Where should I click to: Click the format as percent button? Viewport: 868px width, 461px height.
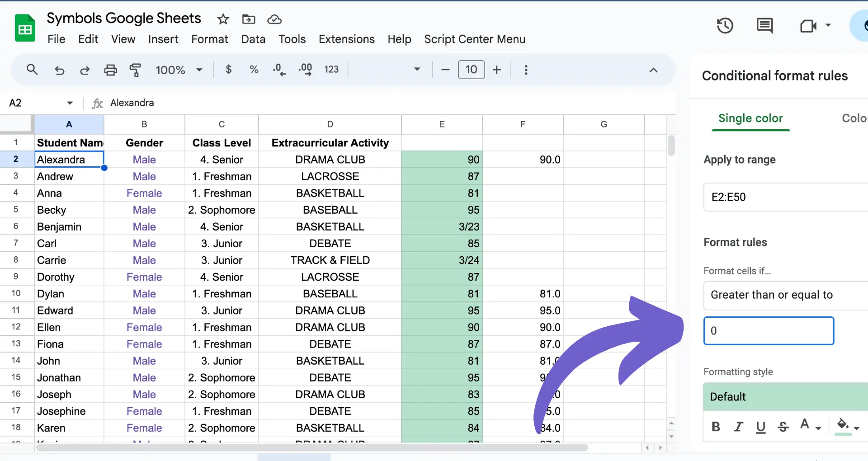(254, 70)
